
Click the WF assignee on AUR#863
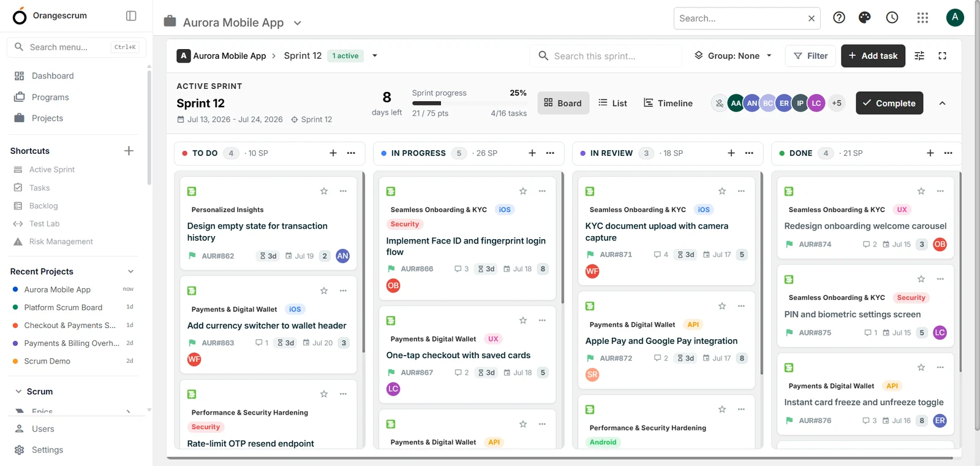[x=194, y=359]
